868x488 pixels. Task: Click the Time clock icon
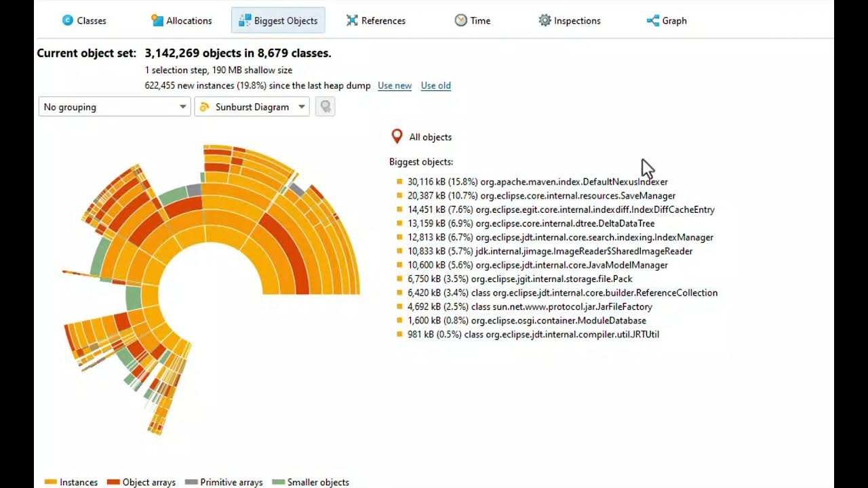461,20
